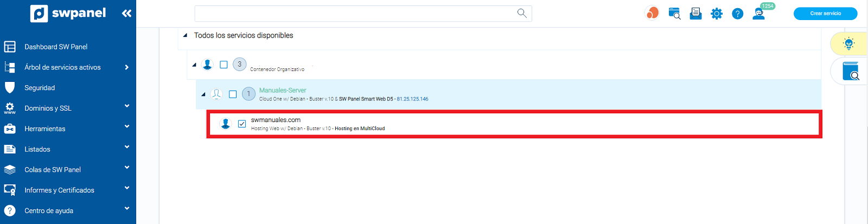Click the Contenedor Organizativo user avatar icon
Image resolution: width=868 pixels, height=224 pixels.
[207, 65]
